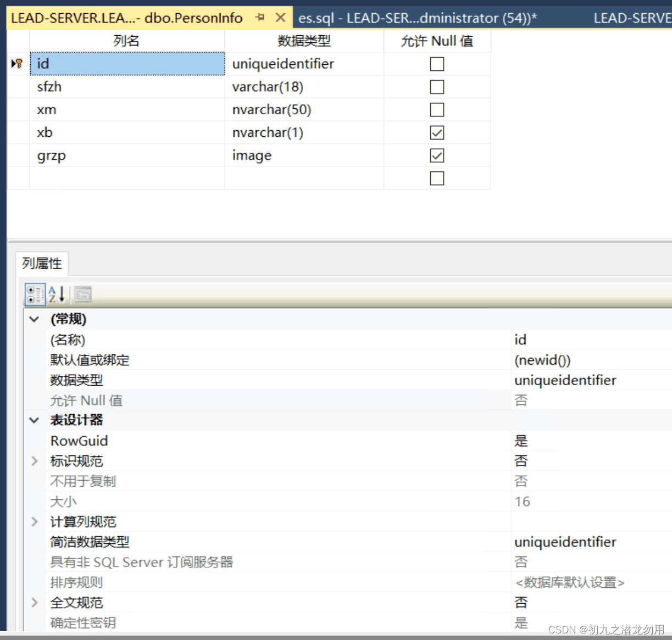Expand the 计算列规范 property group
This screenshot has height=640, width=672.
[x=34, y=521]
